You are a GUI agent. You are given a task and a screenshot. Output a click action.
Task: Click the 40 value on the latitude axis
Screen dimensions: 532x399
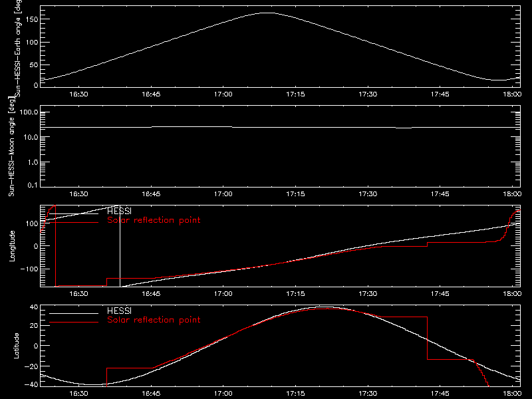[x=34, y=307]
